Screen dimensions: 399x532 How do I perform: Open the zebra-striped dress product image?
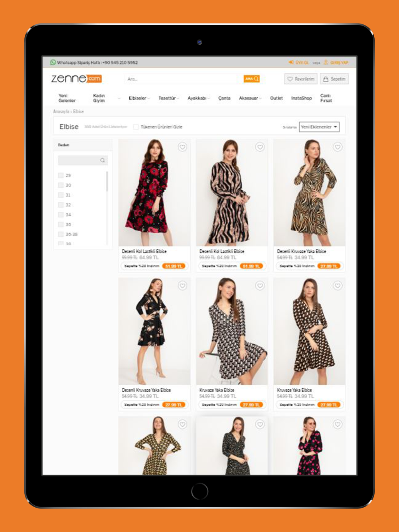232,193
